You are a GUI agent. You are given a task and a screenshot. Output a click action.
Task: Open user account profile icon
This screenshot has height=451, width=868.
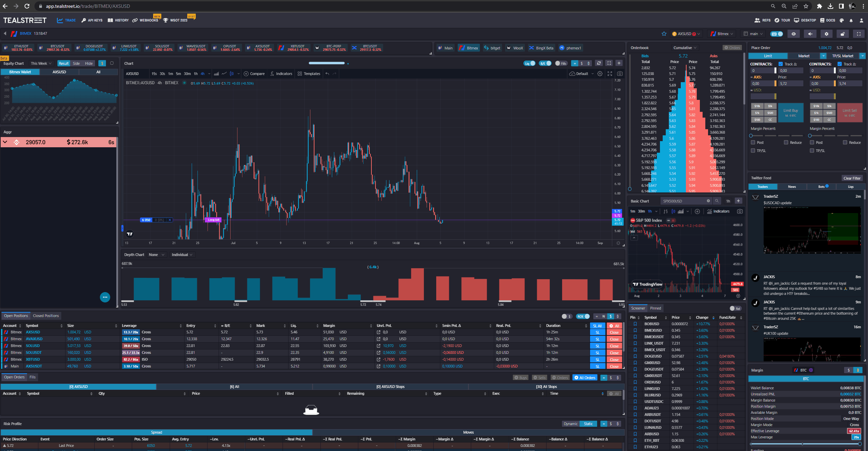861,20
